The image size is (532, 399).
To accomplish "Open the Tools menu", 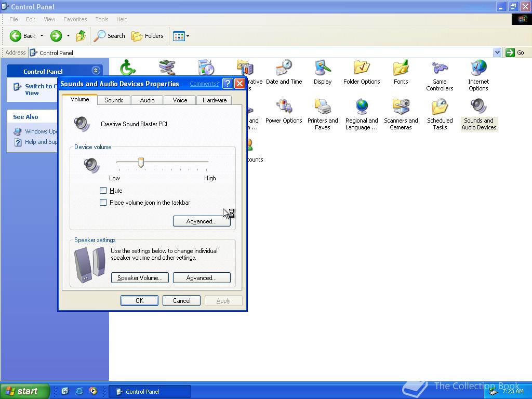I will coord(101,19).
